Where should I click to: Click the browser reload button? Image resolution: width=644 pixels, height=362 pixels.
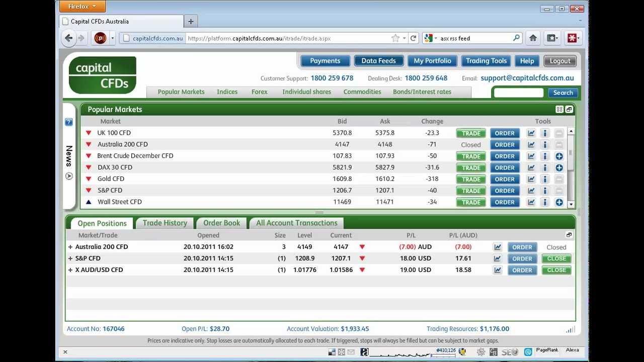[414, 38]
